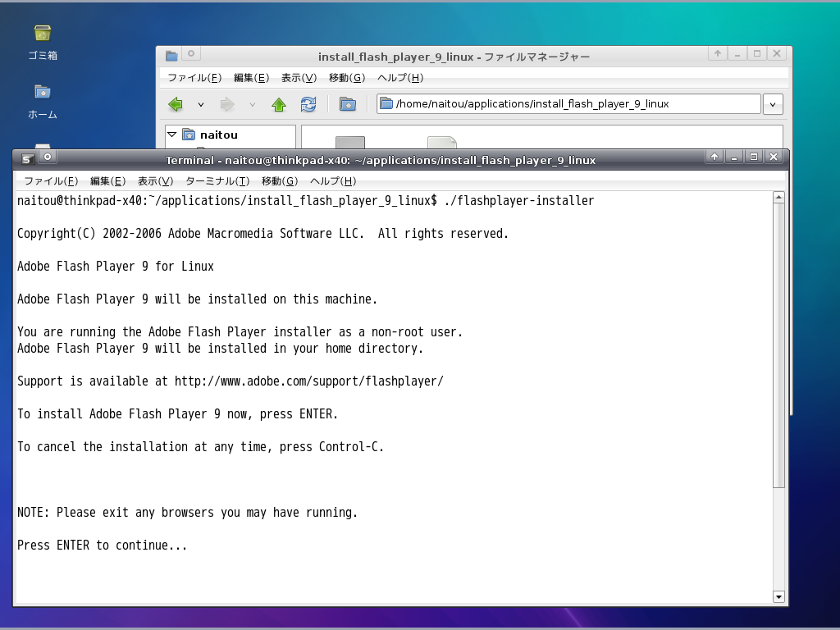Shade the file manager window with up-arrow button
The height and width of the screenshot is (630, 840).
[718, 53]
